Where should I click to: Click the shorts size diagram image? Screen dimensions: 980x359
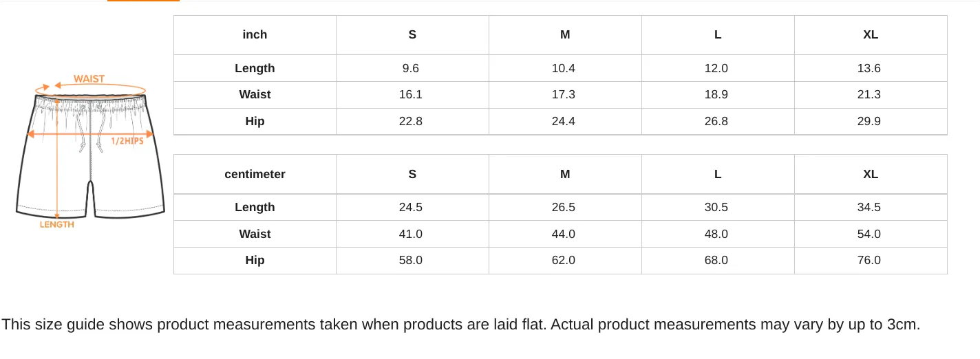tap(90, 151)
